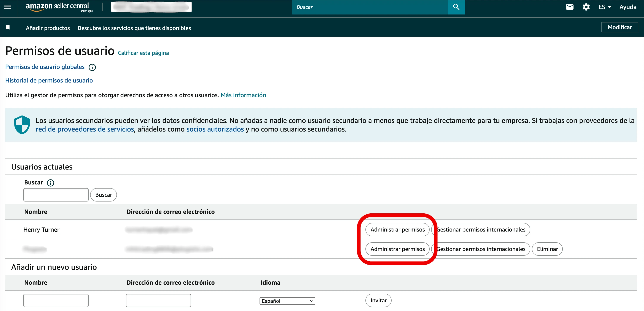Click Gestionar permisos internacionales beside Eliminar
Viewport: 644px width, 311px height.
coord(481,249)
